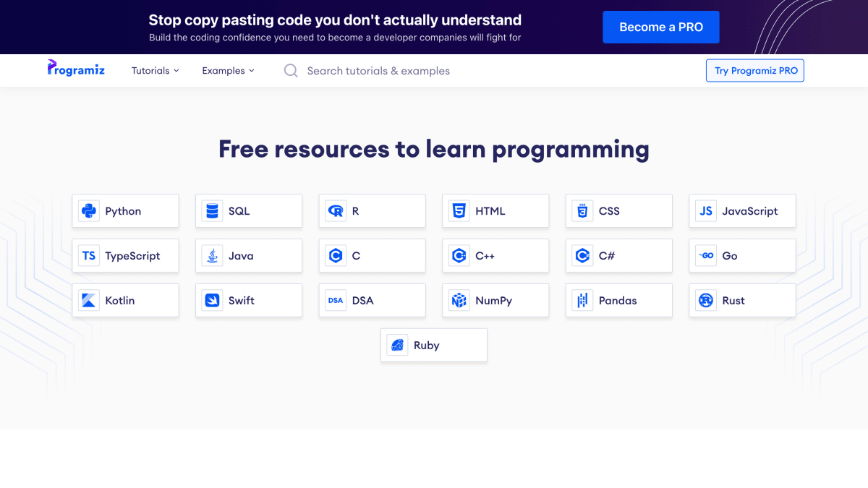Go to the Programiz home logo
This screenshot has width=868, height=488.
(x=76, y=69)
